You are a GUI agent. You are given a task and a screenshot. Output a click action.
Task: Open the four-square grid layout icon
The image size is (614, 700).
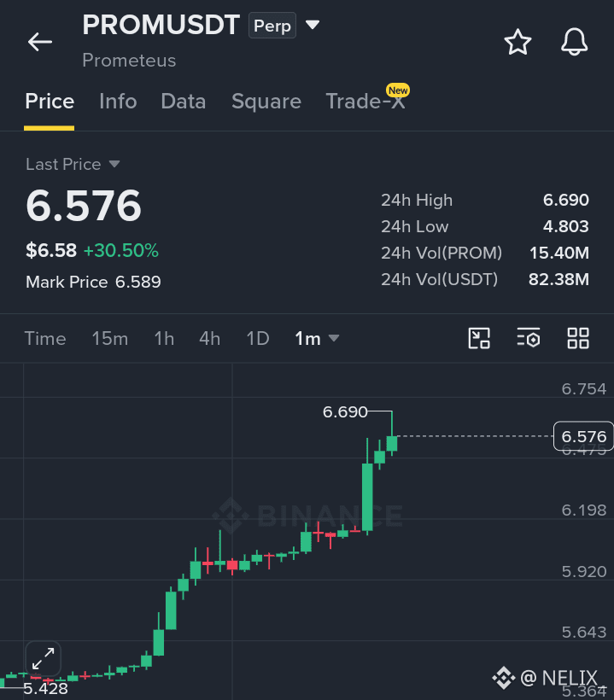click(x=578, y=338)
